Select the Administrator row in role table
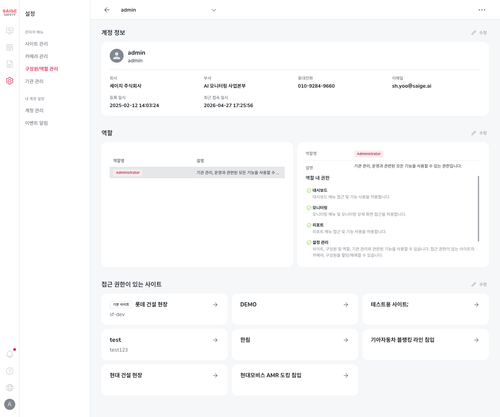This screenshot has width=500, height=417. point(197,172)
